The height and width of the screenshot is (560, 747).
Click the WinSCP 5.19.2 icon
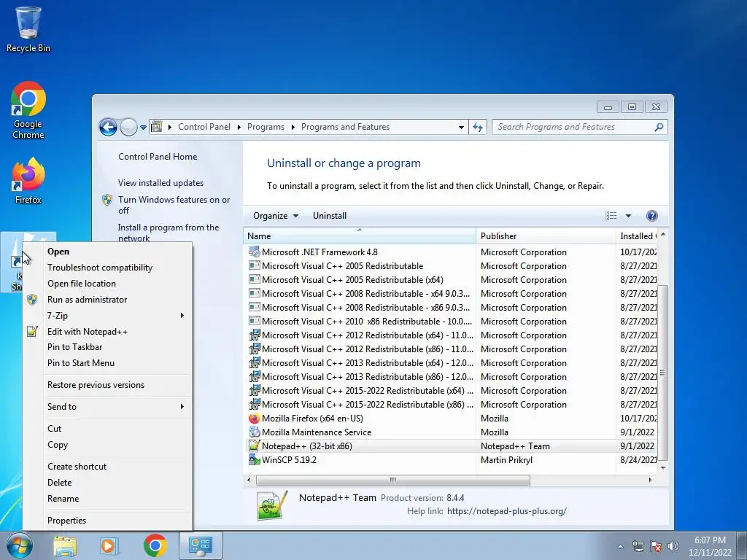click(x=255, y=459)
